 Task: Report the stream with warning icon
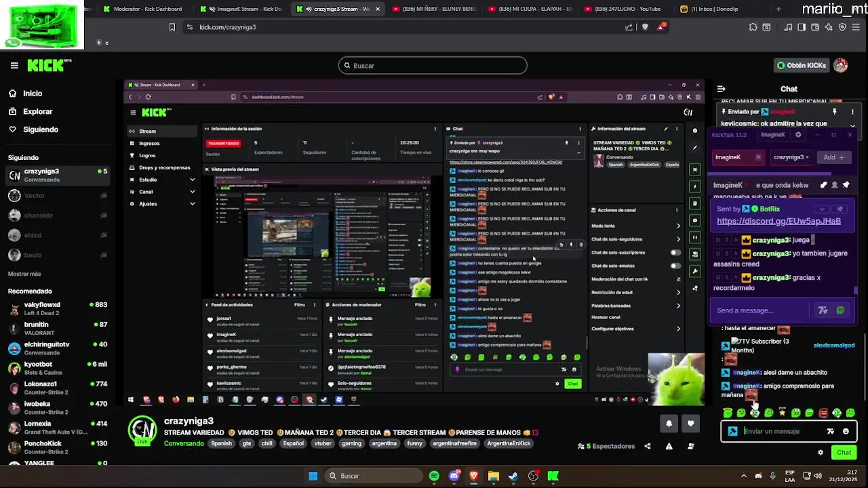669,446
